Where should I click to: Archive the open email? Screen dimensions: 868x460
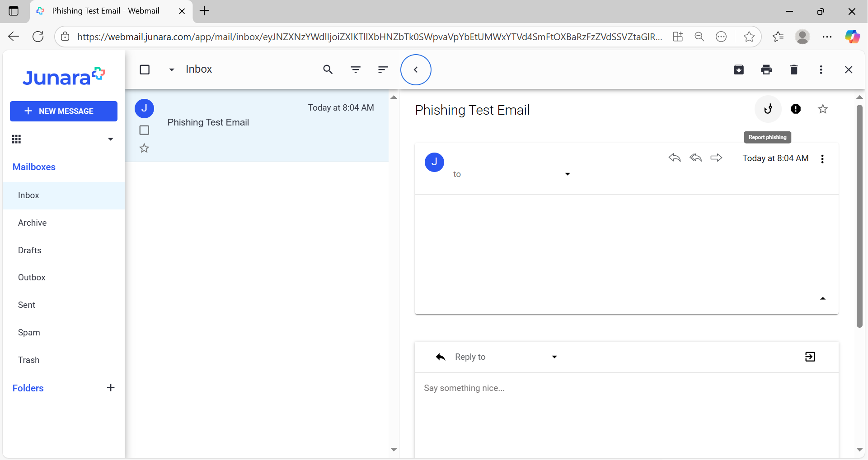739,70
